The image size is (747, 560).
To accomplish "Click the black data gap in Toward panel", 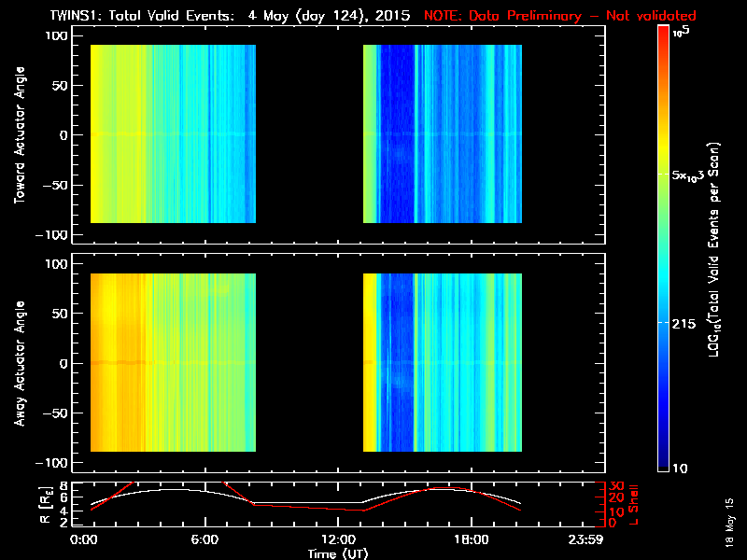I will click(x=308, y=135).
